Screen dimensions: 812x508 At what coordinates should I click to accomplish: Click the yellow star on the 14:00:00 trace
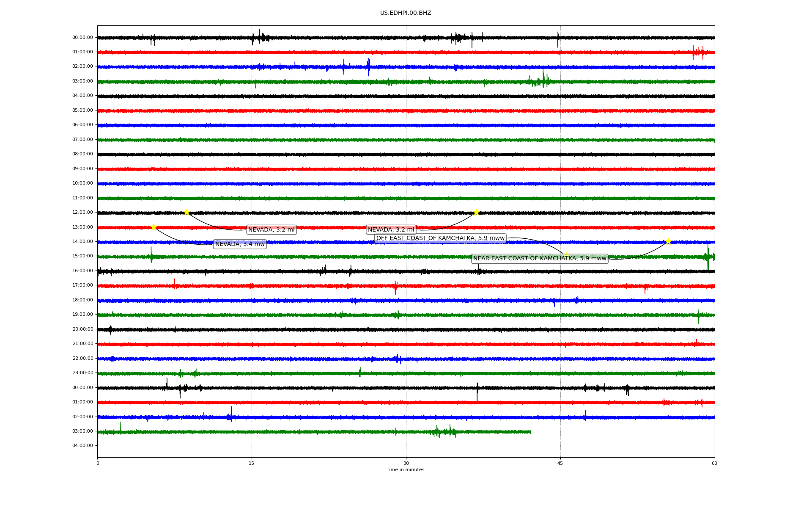pyautogui.click(x=668, y=241)
